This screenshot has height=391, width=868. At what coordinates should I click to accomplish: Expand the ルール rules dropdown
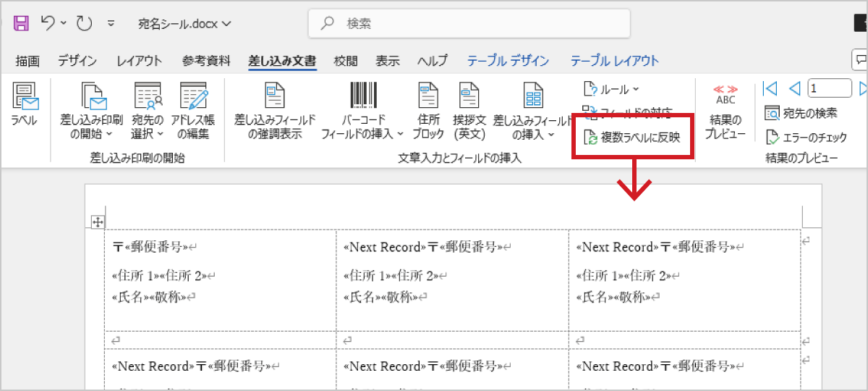(612, 90)
